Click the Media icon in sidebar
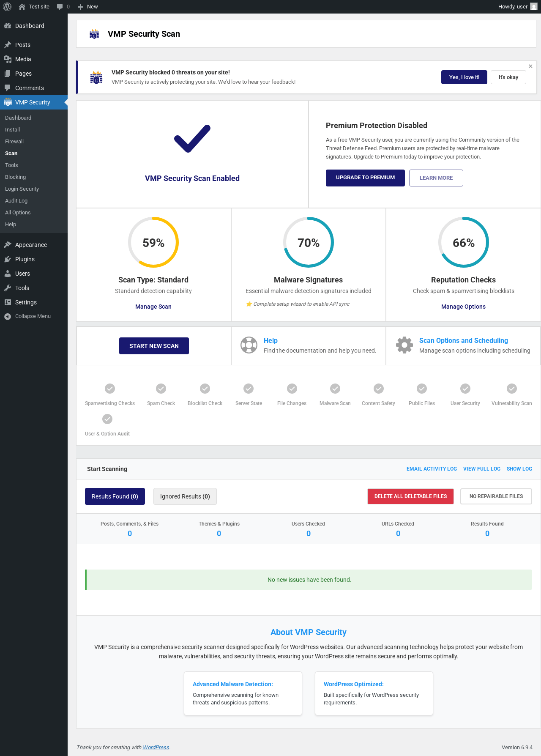The width and height of the screenshot is (541, 756). (8, 59)
